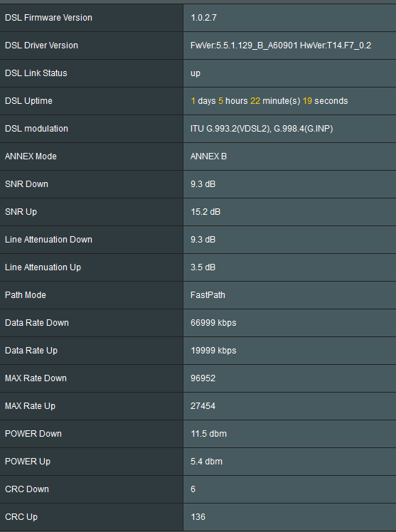Screen dimensions: 396x532
Task: Click the DSL Driver Version value text
Action: 281,46
